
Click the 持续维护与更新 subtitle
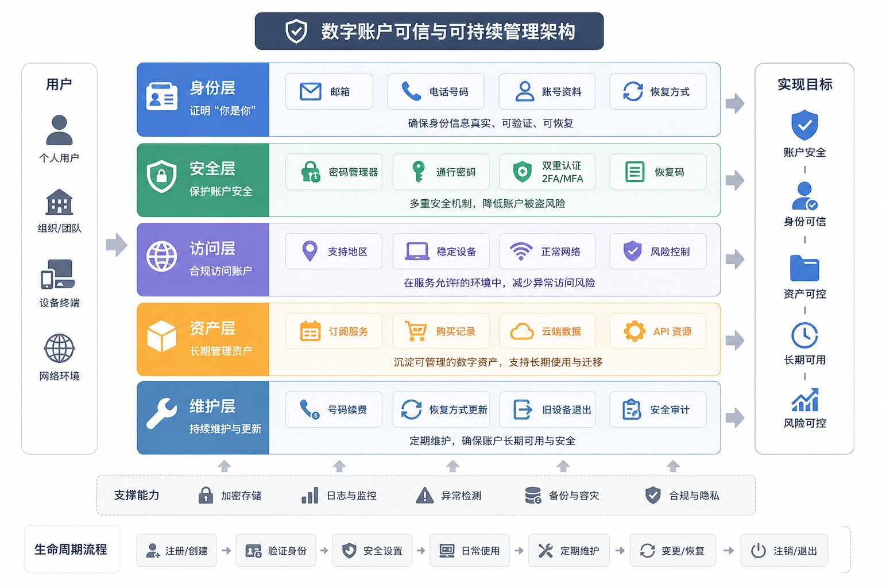[x=226, y=428]
